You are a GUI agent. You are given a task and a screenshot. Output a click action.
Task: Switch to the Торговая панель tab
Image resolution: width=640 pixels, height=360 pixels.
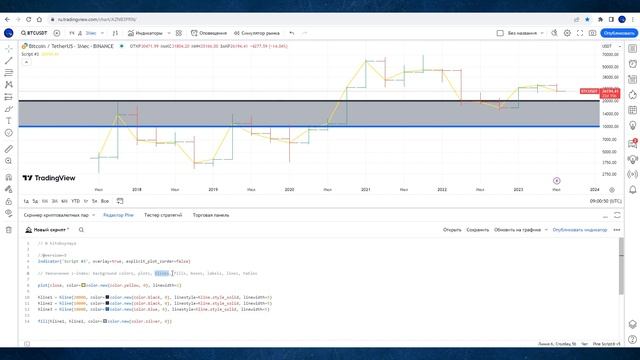pyautogui.click(x=211, y=215)
